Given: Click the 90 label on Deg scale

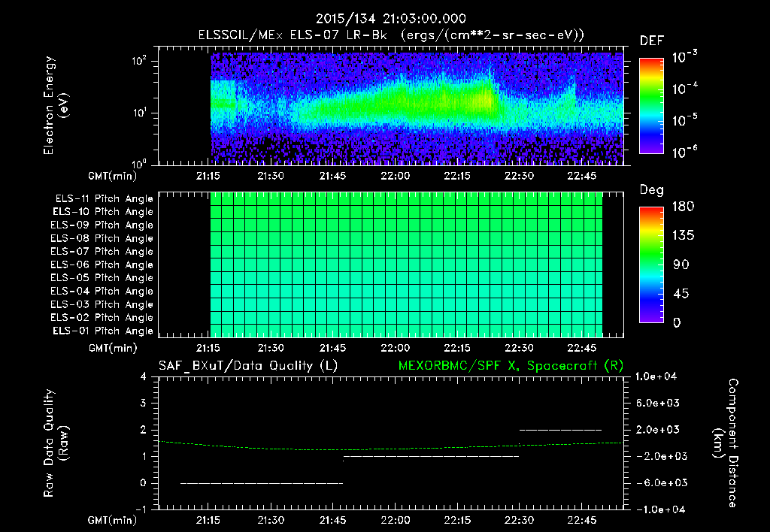Looking at the screenshot, I should pyautogui.click(x=681, y=265).
